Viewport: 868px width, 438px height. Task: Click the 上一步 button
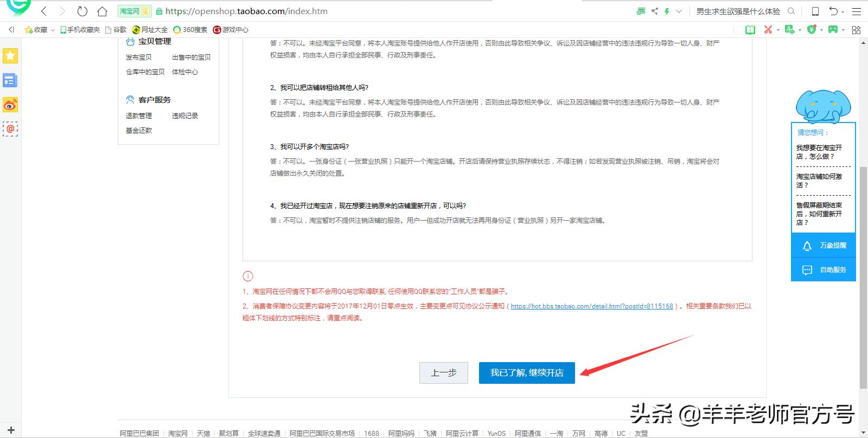(444, 373)
